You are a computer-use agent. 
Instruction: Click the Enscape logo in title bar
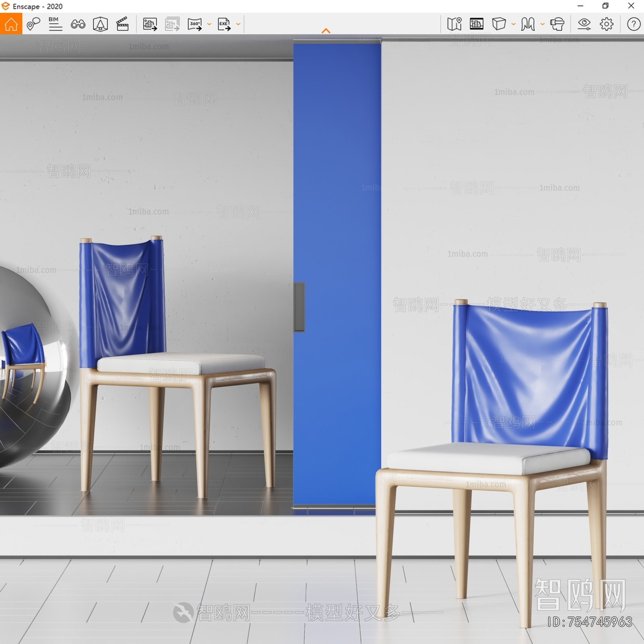click(6, 6)
